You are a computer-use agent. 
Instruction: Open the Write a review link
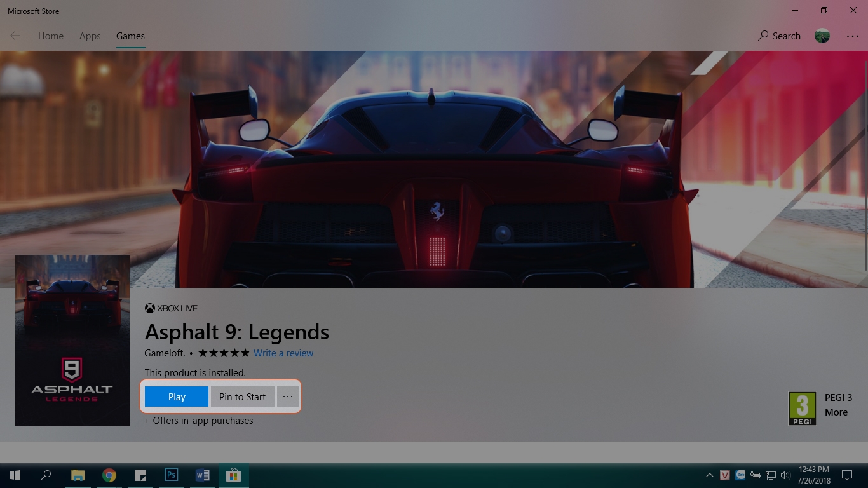coord(283,353)
